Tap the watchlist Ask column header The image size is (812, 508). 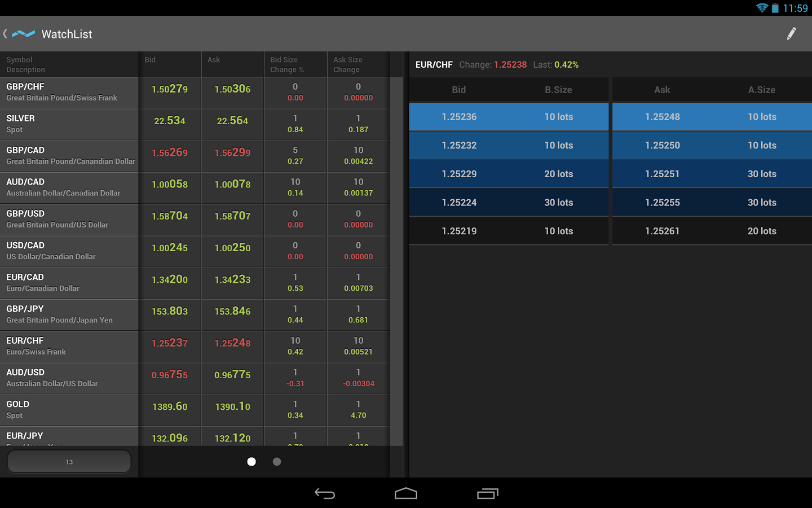(x=232, y=64)
